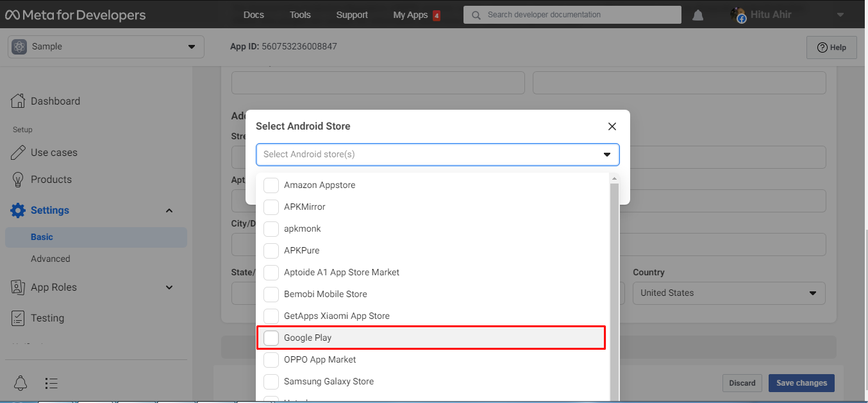Open the Products page
This screenshot has width=868, height=403.
click(x=51, y=180)
